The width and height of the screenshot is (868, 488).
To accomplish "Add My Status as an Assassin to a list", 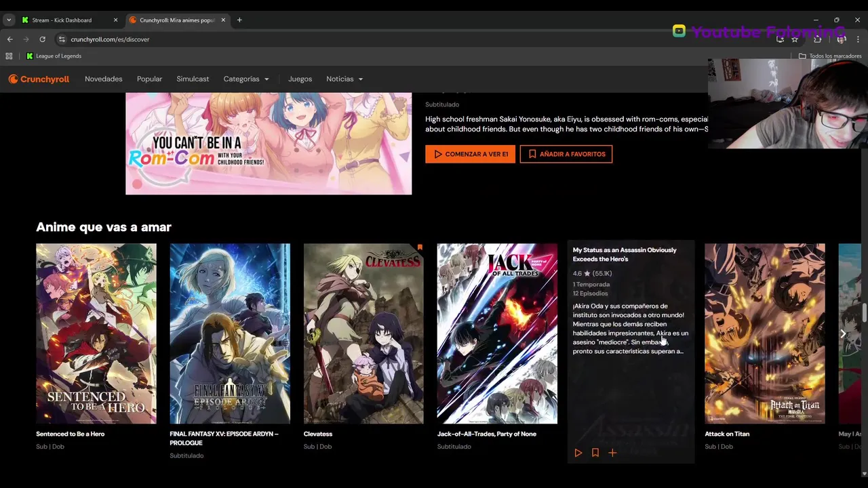I will [x=612, y=453].
